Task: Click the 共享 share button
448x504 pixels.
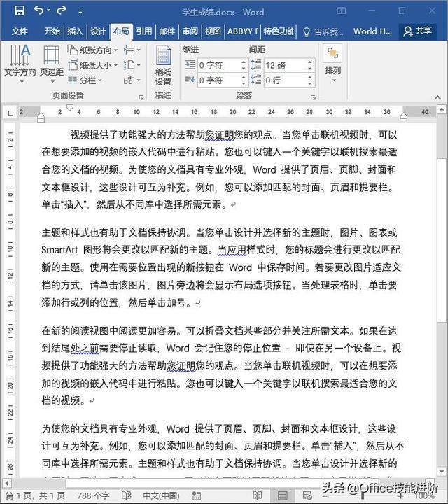Action: 418,31
